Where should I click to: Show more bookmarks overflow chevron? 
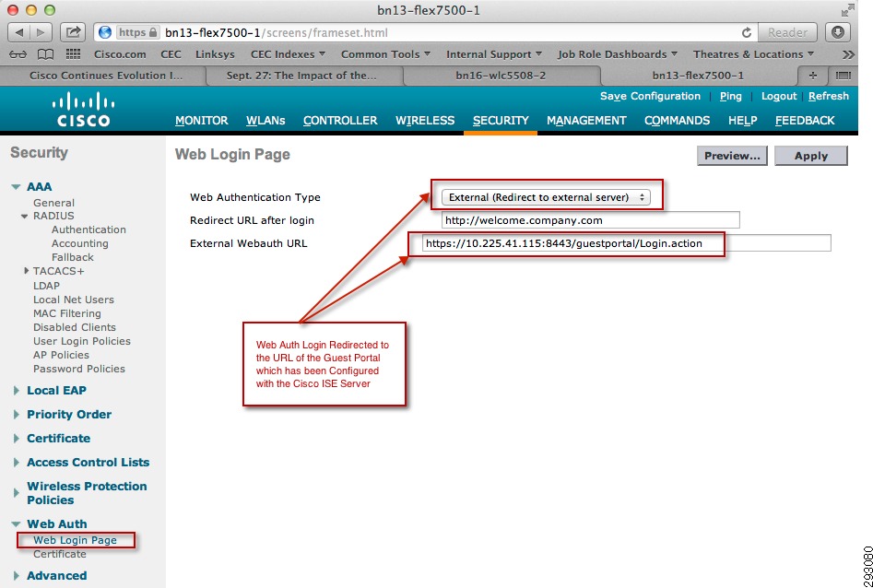[848, 54]
